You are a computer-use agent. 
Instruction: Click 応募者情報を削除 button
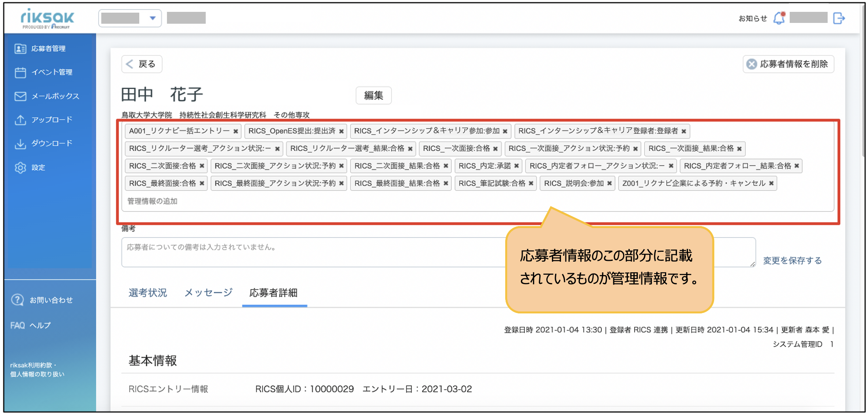pos(788,64)
